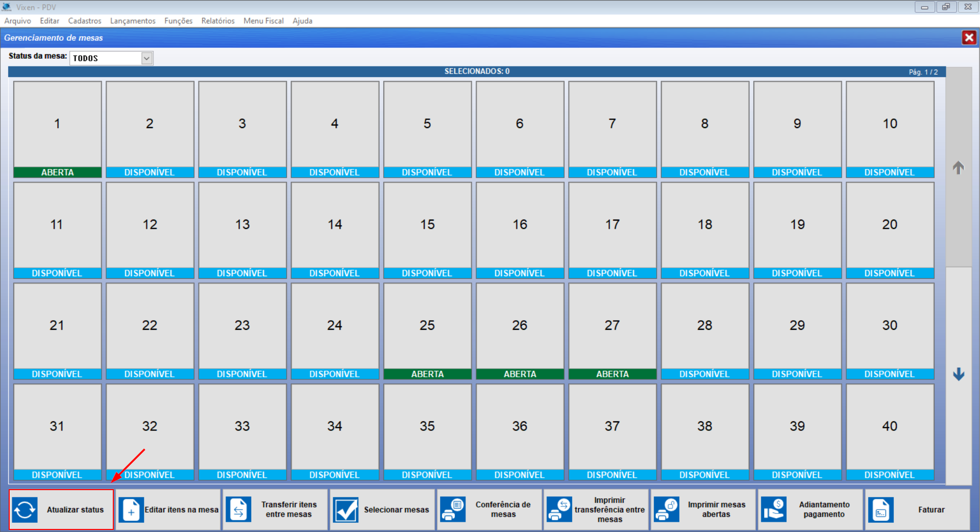Select table 3
This screenshot has width=980, height=532.
(242, 129)
